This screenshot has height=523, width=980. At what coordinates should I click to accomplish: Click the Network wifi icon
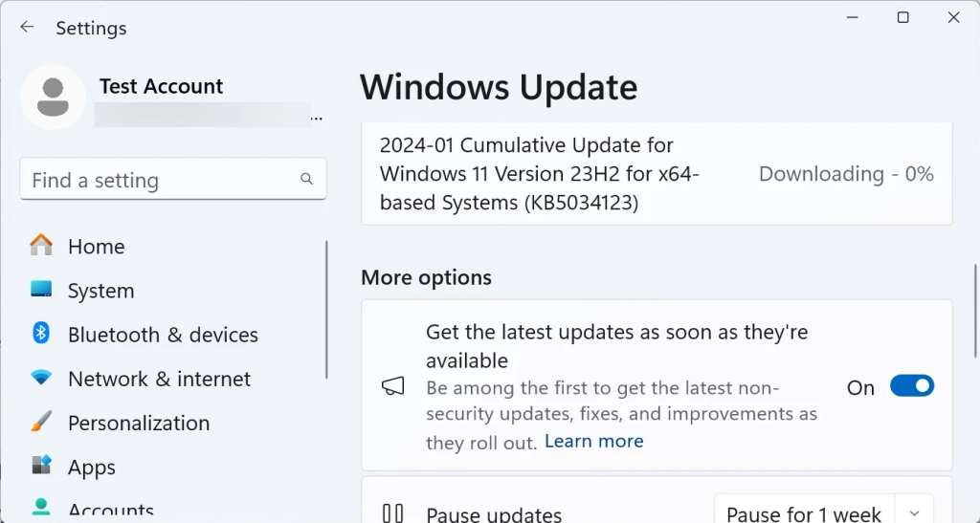click(41, 379)
